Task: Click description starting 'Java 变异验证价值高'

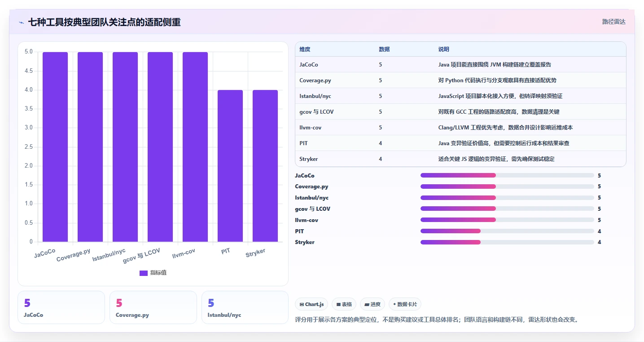Action: 504,143
